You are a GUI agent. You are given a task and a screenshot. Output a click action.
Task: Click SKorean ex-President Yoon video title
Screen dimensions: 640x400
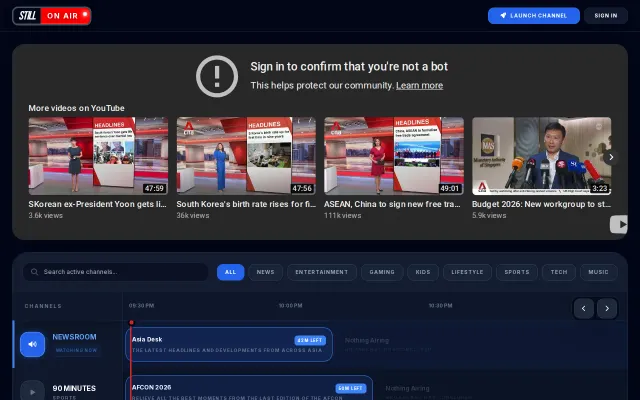click(97, 204)
